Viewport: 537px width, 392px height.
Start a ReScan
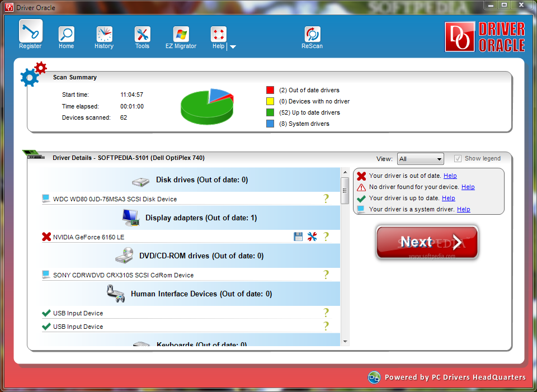312,37
